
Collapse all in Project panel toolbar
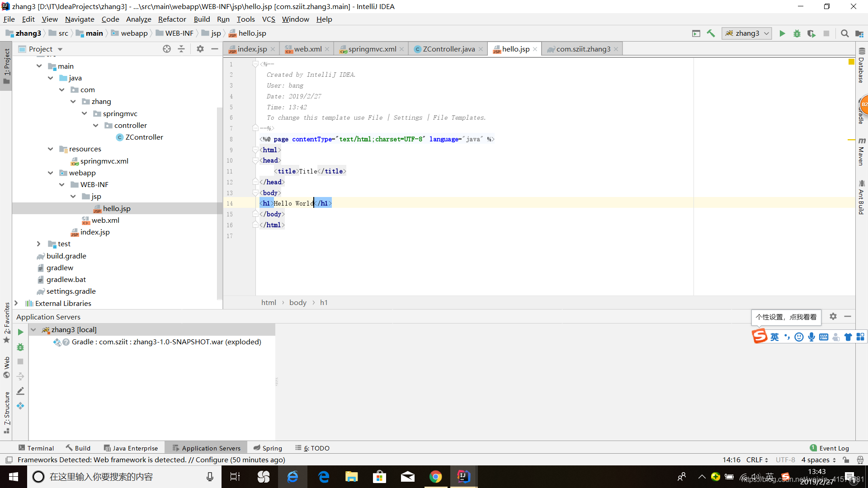point(181,49)
